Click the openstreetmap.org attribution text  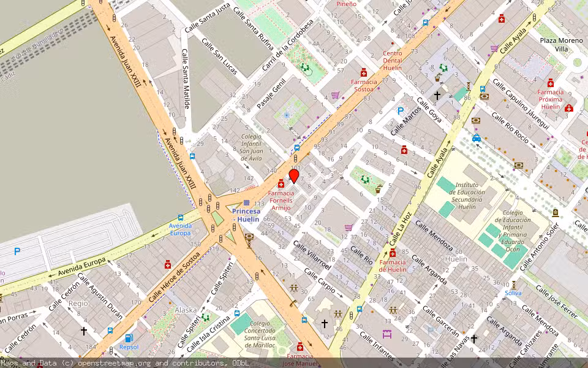114,363
